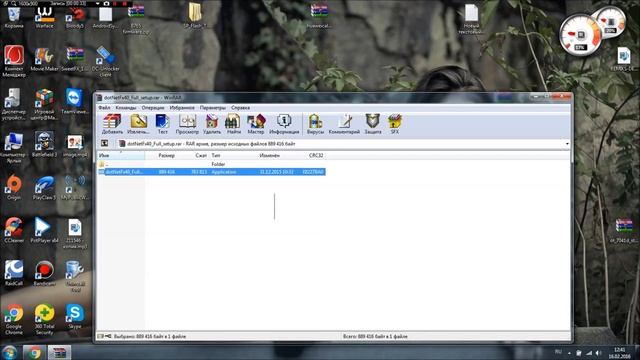The image size is (640, 360).
Task: Click the Вирусы (Virus scan) icon
Action: [x=315, y=124]
